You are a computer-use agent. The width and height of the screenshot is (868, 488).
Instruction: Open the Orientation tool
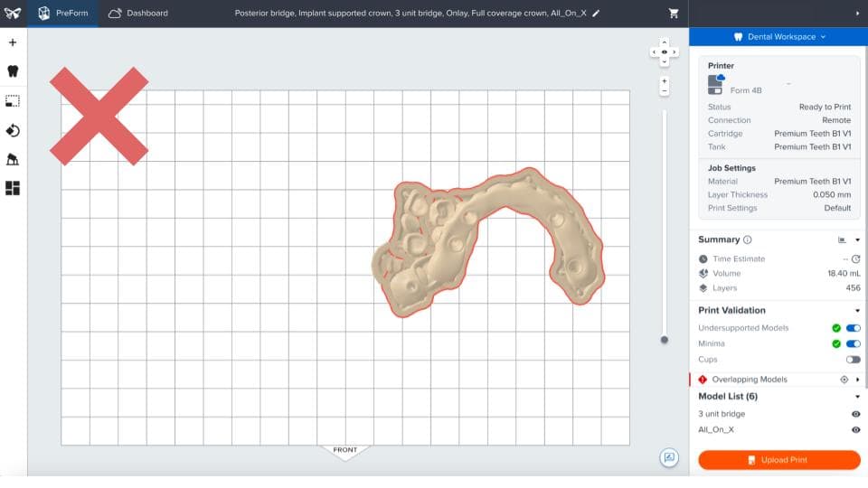click(x=13, y=130)
